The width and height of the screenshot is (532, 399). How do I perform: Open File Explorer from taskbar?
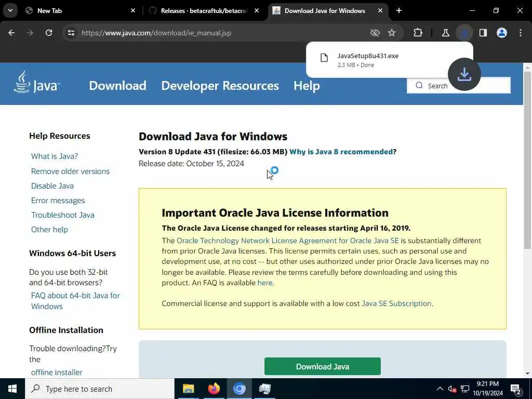coord(188,389)
